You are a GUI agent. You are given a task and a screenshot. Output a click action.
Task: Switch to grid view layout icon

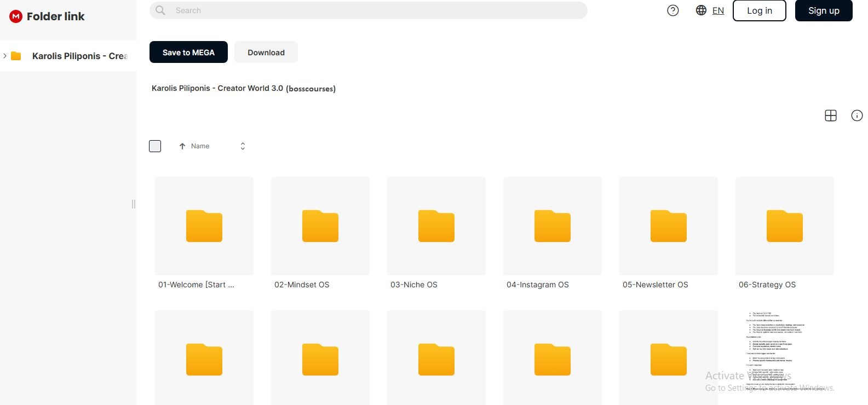tap(830, 115)
